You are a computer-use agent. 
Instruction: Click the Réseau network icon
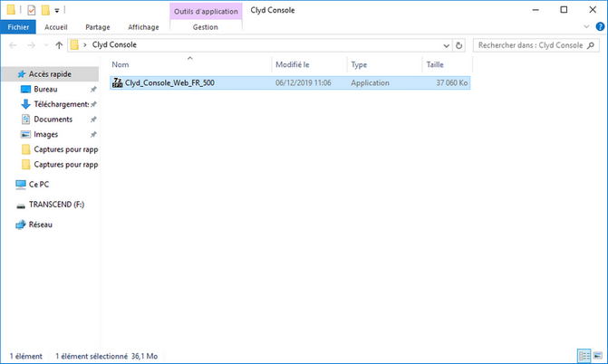point(21,225)
